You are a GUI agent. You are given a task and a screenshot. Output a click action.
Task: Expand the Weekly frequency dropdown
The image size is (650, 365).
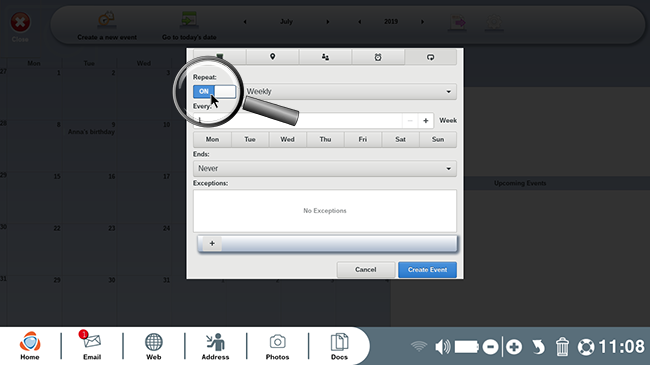pyautogui.click(x=349, y=92)
